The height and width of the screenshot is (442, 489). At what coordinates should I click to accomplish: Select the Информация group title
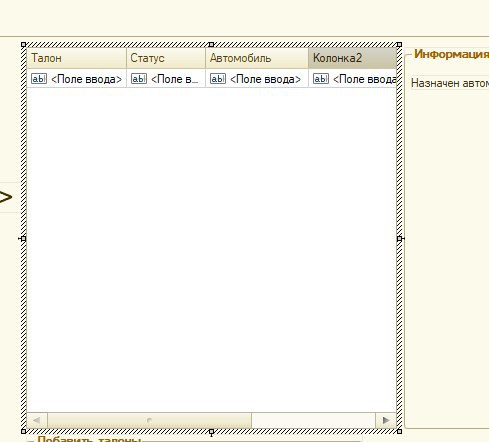point(451,54)
